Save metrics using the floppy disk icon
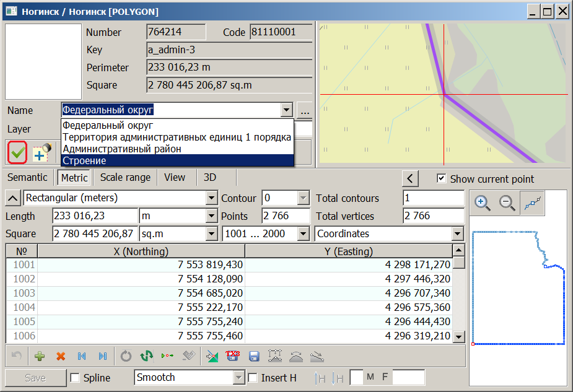This screenshot has width=573, height=392. (255, 356)
